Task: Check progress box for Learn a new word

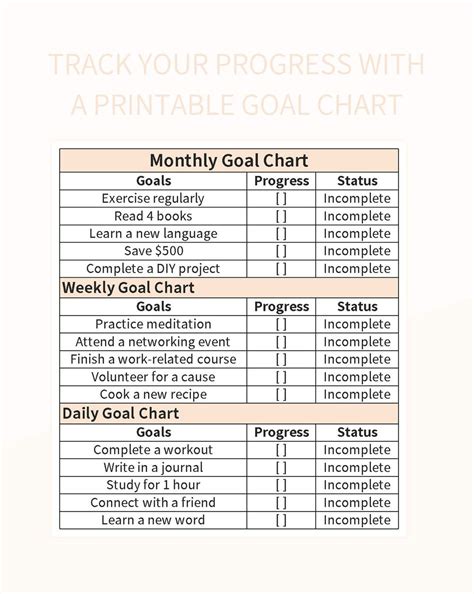Action: point(281,520)
